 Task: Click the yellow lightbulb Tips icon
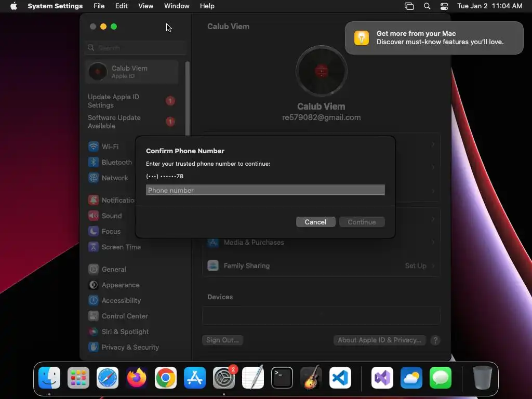click(x=362, y=37)
